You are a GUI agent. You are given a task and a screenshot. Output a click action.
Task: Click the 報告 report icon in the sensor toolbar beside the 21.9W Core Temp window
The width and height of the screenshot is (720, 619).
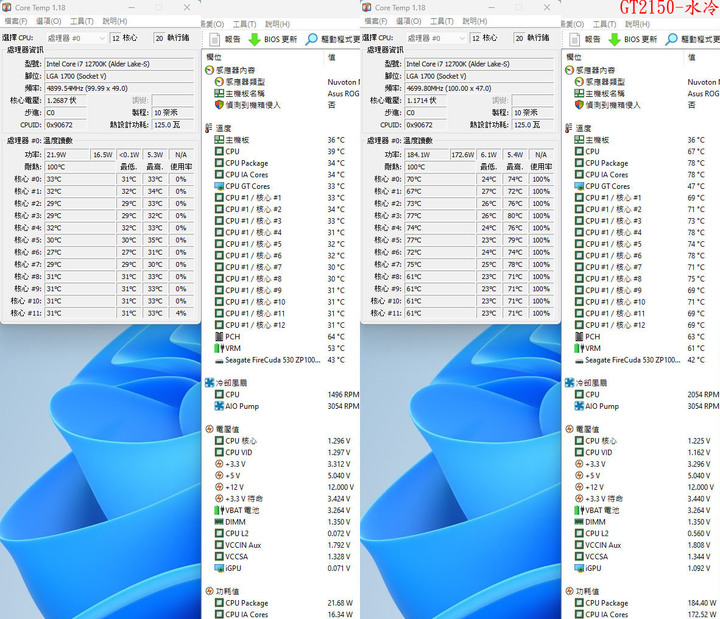click(215, 39)
